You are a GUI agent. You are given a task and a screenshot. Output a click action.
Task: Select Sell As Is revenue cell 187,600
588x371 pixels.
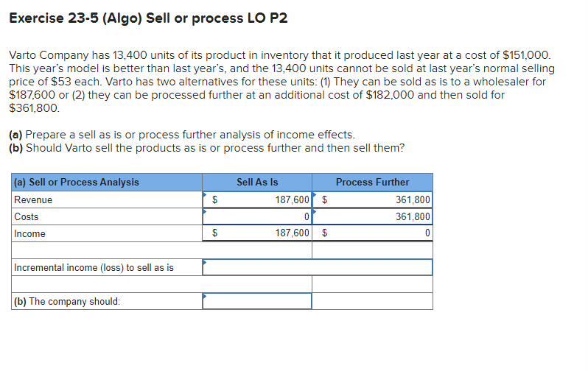(x=257, y=199)
